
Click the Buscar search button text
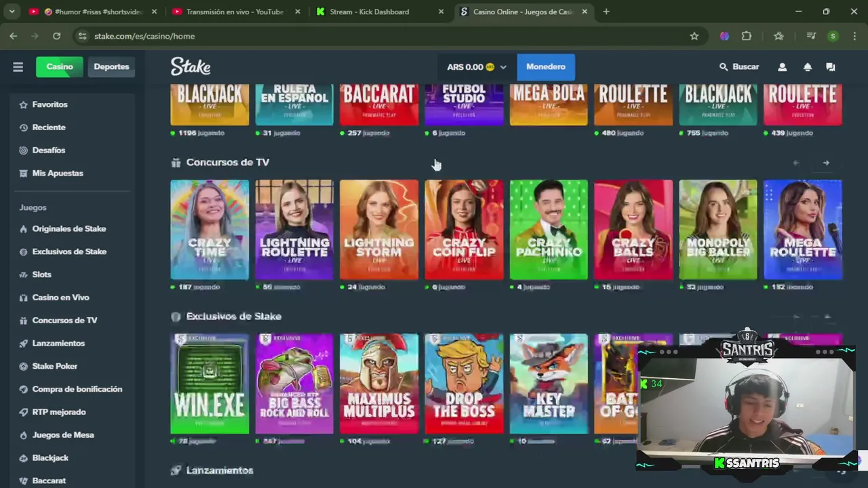[745, 67]
